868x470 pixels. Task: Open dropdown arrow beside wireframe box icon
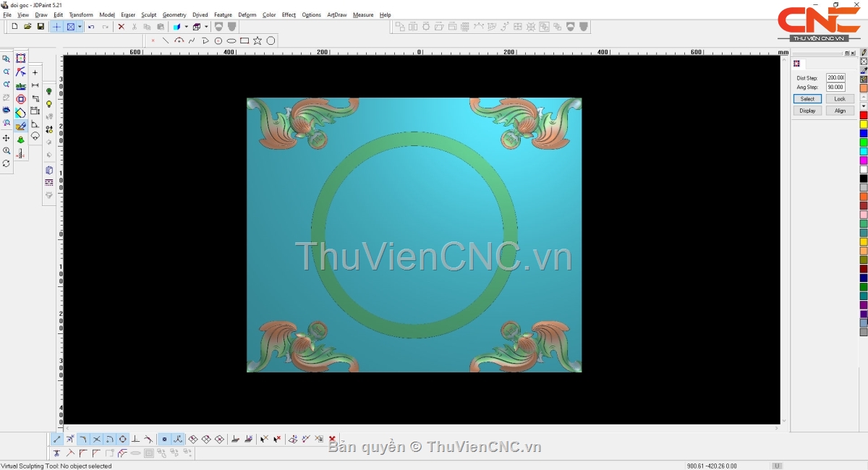click(205, 27)
